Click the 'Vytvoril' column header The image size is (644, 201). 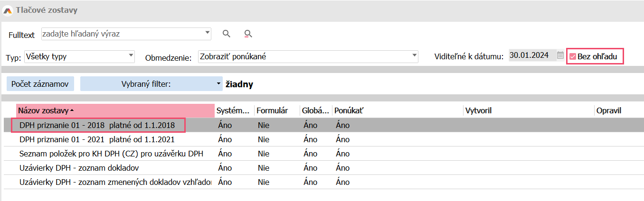478,110
